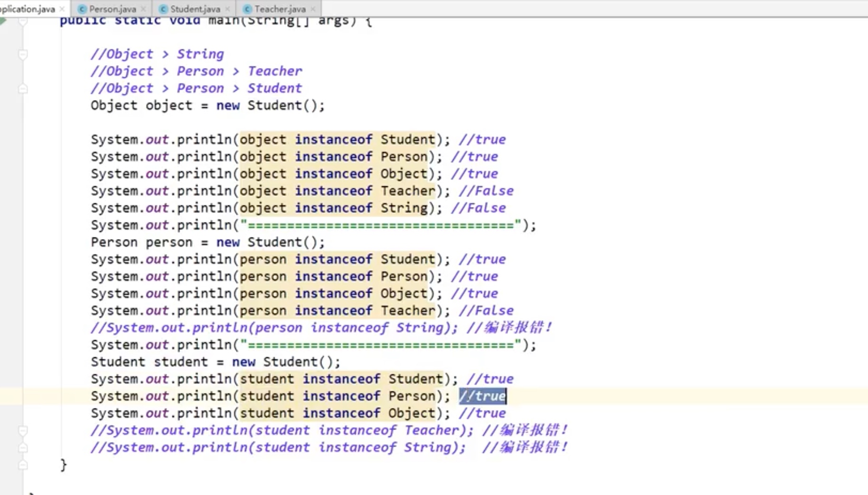Switch to the Teacher.java tab
This screenshot has width=868, height=495.
pos(280,9)
